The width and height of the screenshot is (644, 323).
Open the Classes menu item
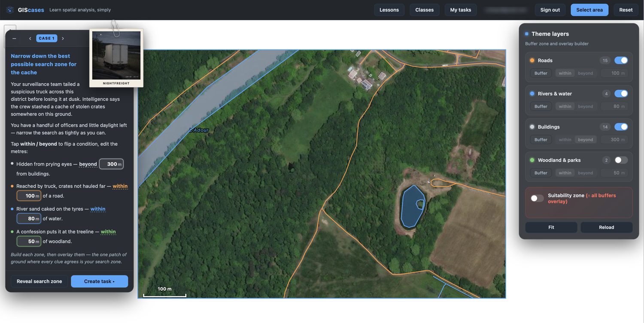(x=425, y=10)
